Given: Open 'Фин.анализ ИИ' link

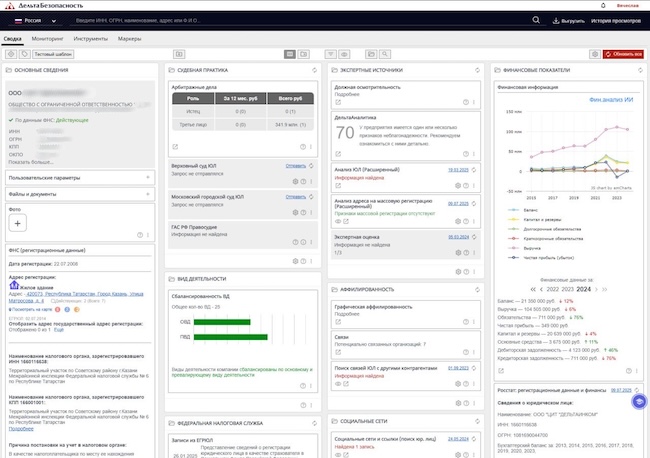Looking at the screenshot, I should [x=610, y=99].
